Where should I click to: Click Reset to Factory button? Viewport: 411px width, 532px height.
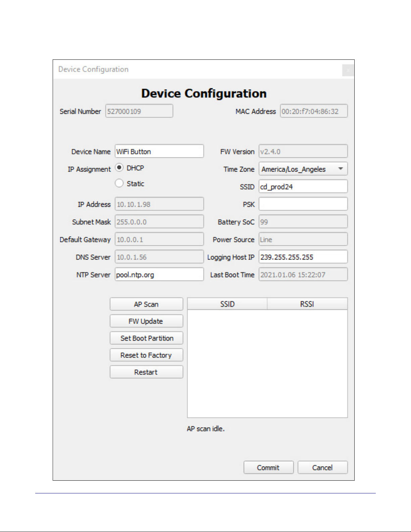tap(146, 355)
